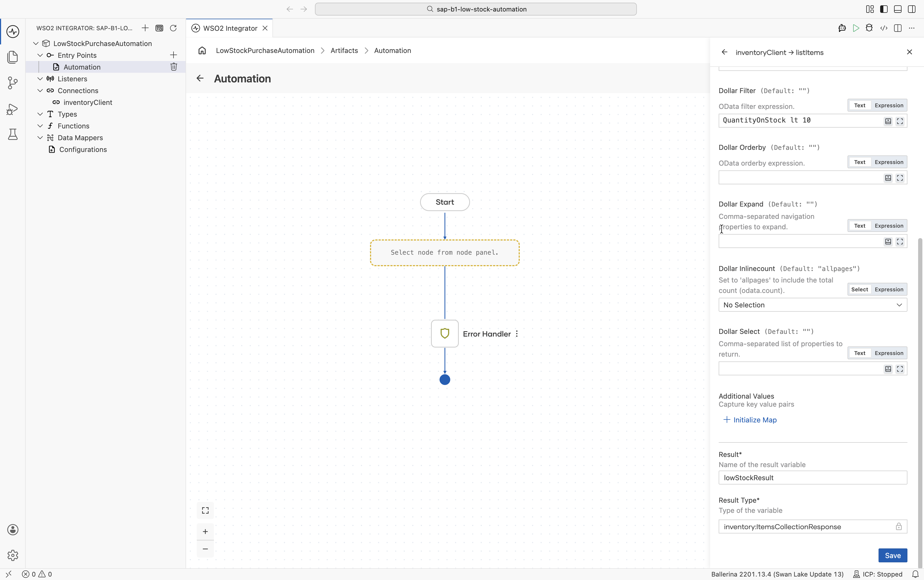Click the Error Handler shield node

pos(445,334)
